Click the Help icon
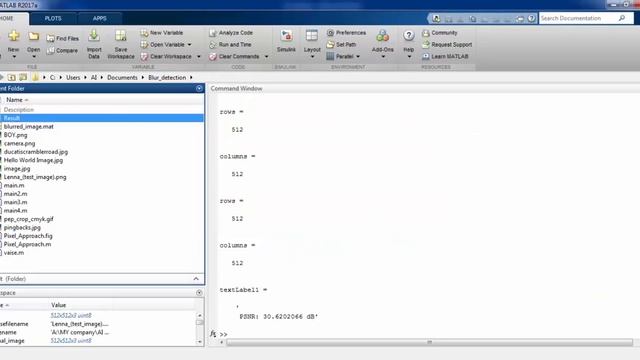Viewport: 640px width, 360px height. pyautogui.click(x=409, y=36)
